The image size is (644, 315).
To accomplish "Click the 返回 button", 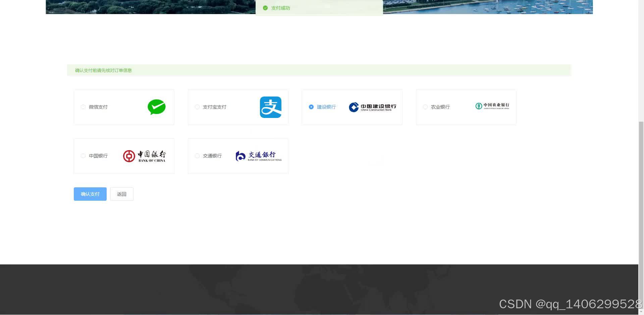I will (x=122, y=194).
